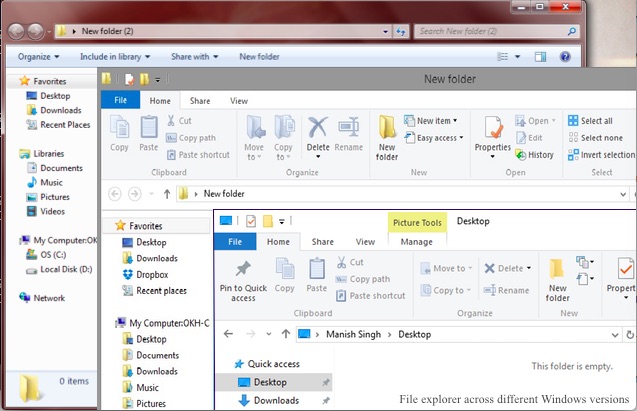Open the Include in library dropdown

point(115,57)
